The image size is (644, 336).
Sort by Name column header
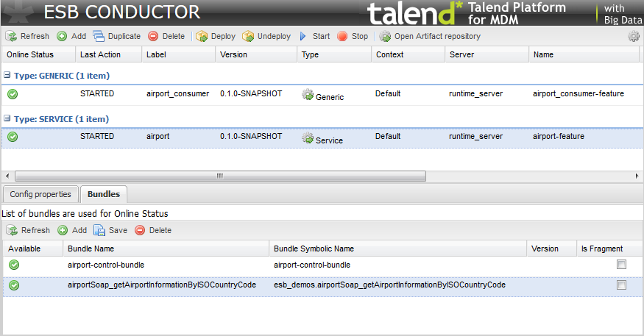(584, 54)
